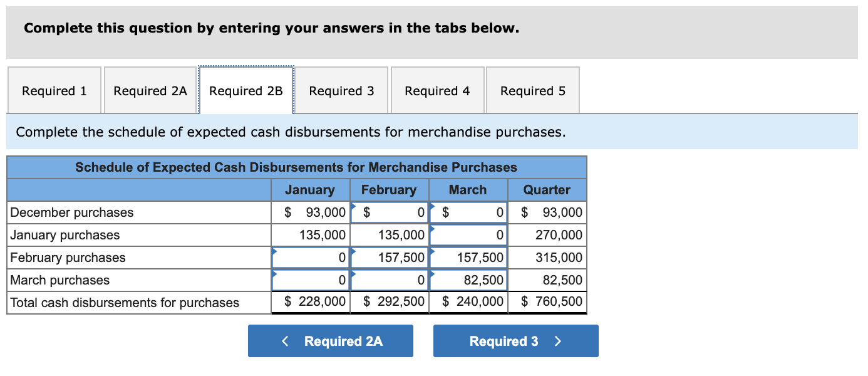868x376 pixels.
Task: Select the December purchases March cell
Action: click(468, 212)
